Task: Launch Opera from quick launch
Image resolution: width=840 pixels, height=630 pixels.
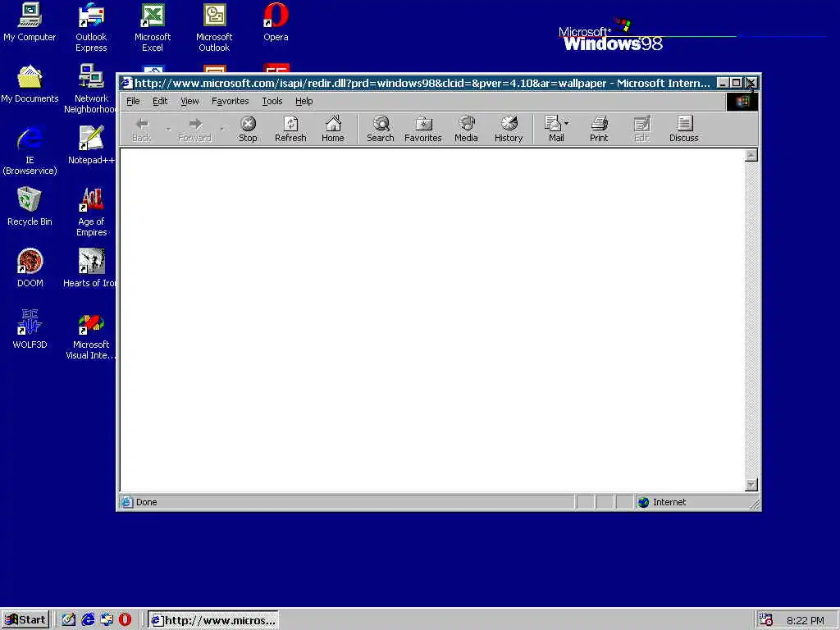Action: pyautogui.click(x=125, y=620)
